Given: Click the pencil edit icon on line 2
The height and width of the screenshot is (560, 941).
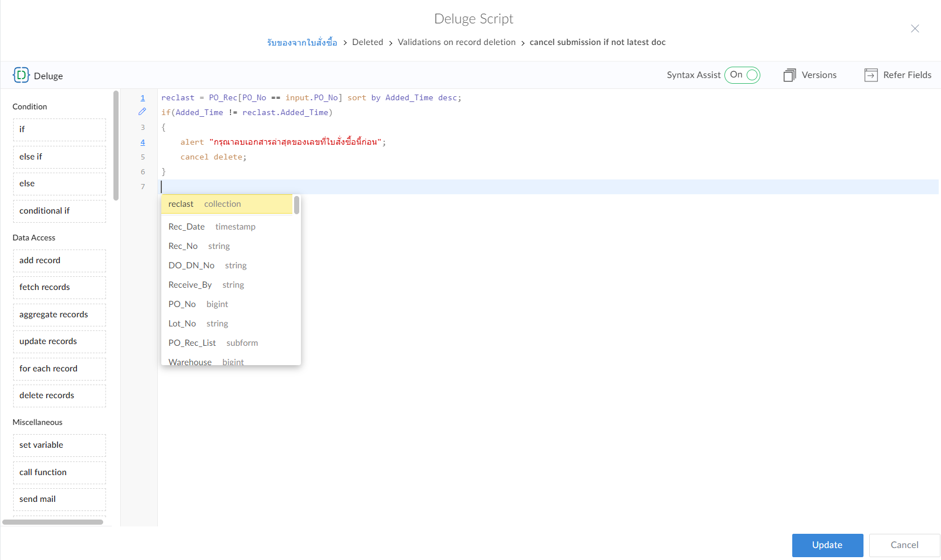Looking at the screenshot, I should click(x=142, y=112).
